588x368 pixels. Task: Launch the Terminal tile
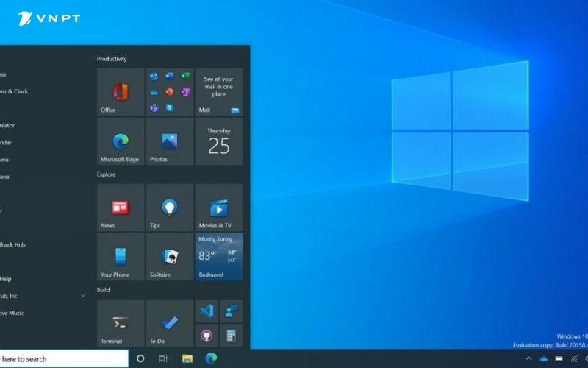[x=121, y=323]
